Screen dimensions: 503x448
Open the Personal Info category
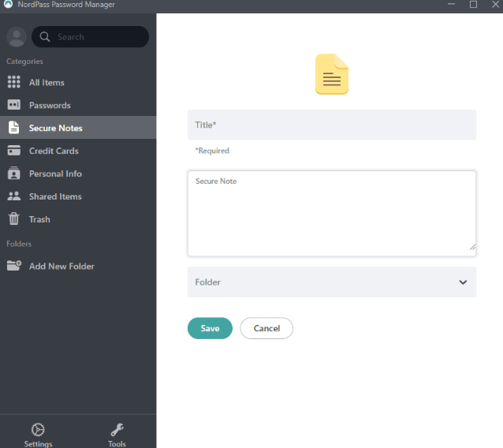point(78,174)
